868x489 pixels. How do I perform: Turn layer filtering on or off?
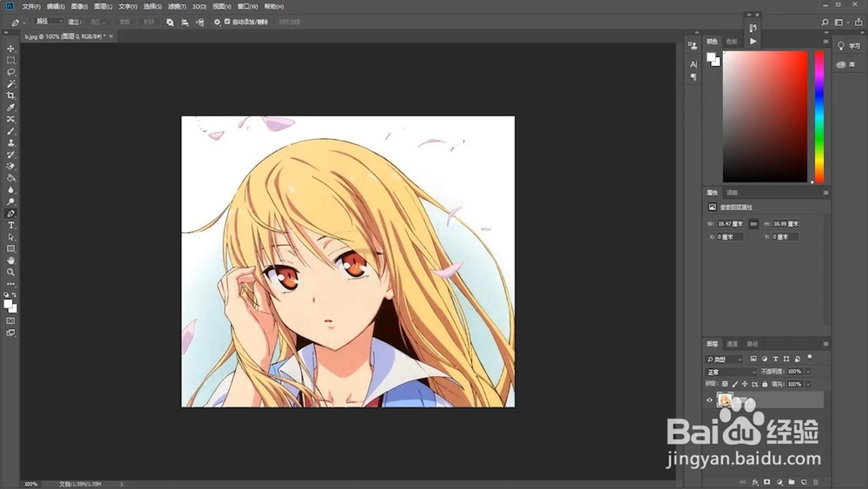tap(809, 358)
